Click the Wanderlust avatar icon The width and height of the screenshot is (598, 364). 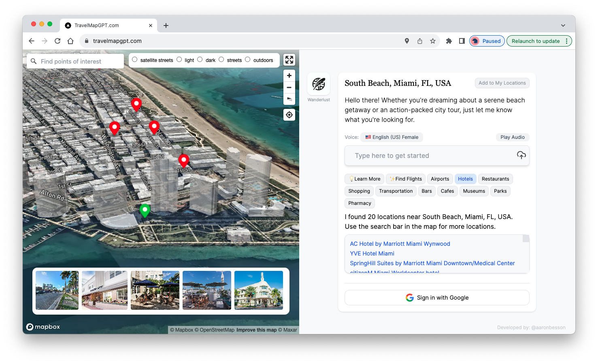tap(319, 84)
